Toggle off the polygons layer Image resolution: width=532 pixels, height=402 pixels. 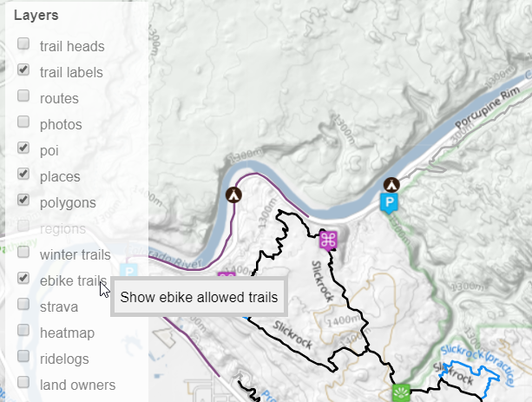(23, 200)
